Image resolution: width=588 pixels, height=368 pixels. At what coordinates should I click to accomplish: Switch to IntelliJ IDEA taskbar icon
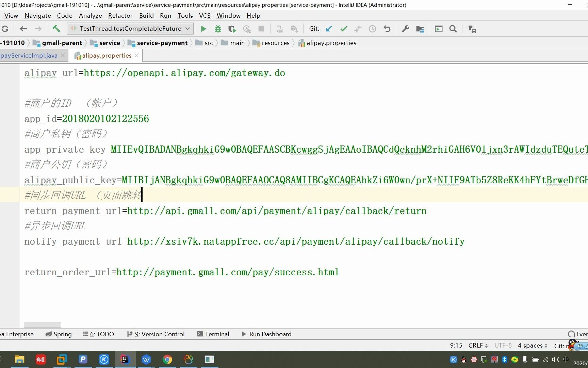tap(125, 359)
